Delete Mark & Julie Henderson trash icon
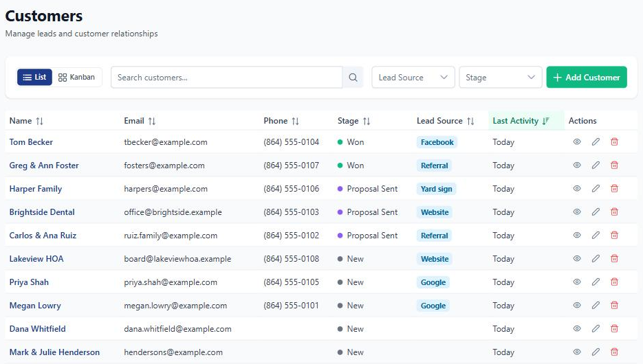This screenshot has height=364, width=643. [x=614, y=352]
